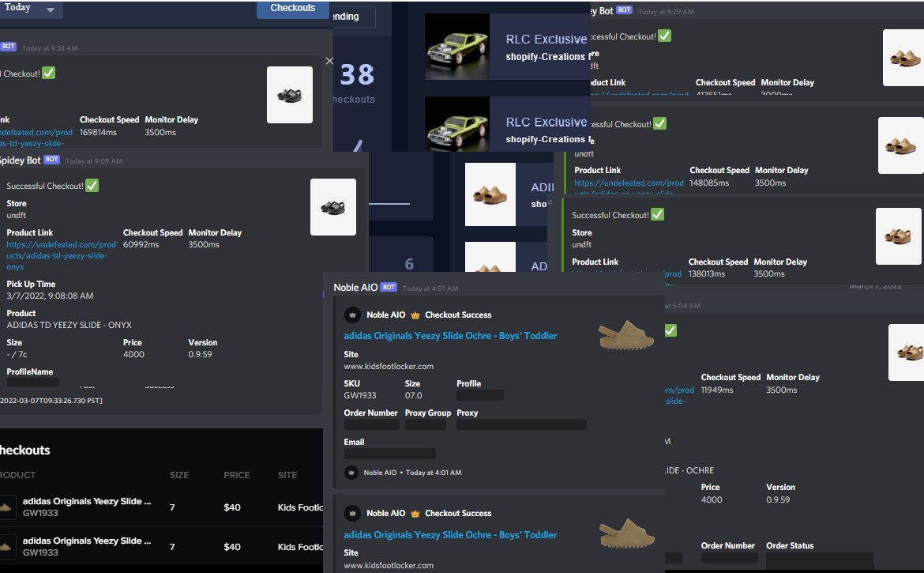Click 'ADIDAS TD YEEZY SLIDE - ONYX' product text
Image resolution: width=924 pixels, height=573 pixels.
click(69, 325)
